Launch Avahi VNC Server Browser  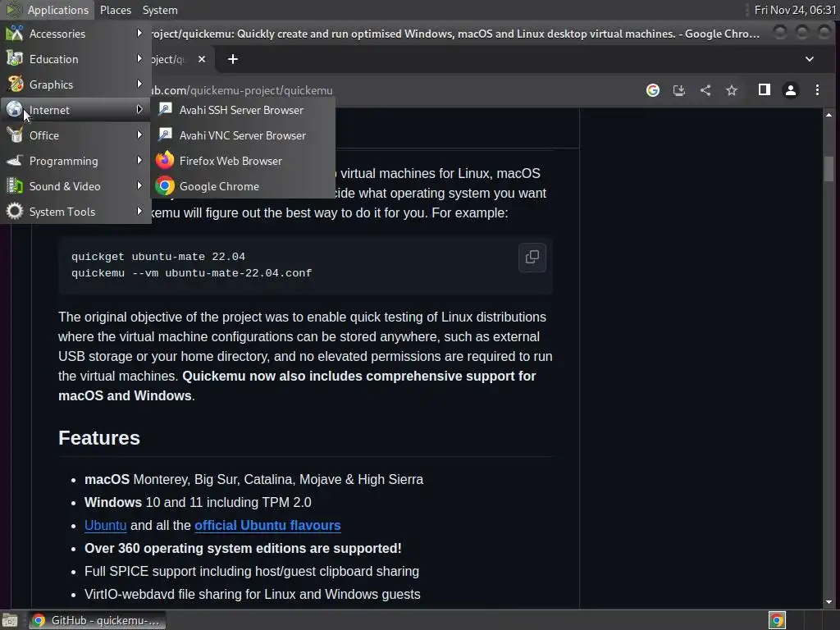tap(243, 135)
